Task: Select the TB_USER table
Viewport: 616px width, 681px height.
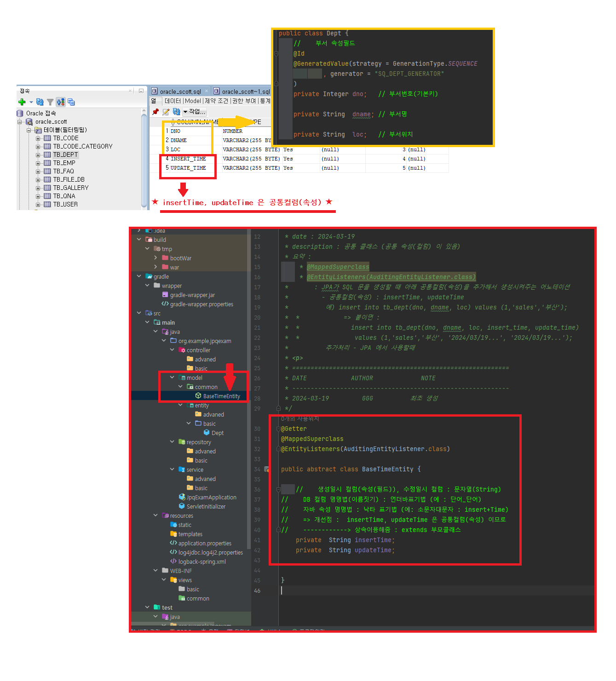Action: pyautogui.click(x=65, y=204)
